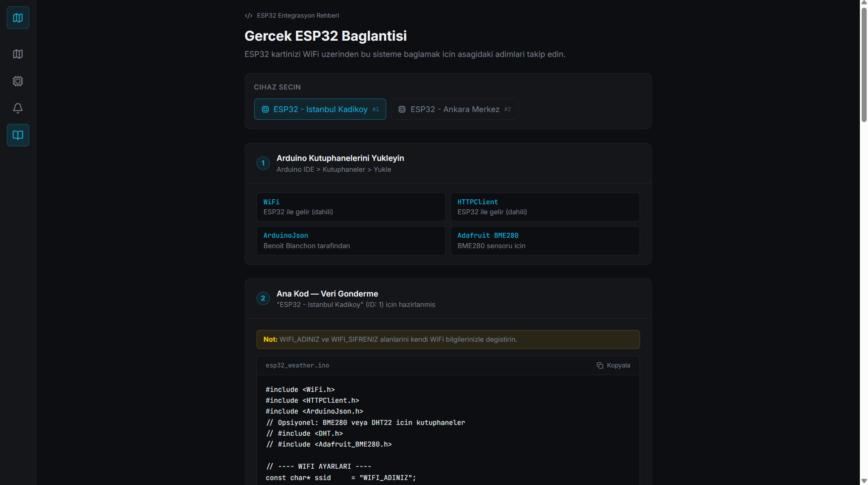The image size is (868, 485).
Task: Open the ESP32 Entegrasyon Rehberi breadcrumb
Action: tap(298, 15)
